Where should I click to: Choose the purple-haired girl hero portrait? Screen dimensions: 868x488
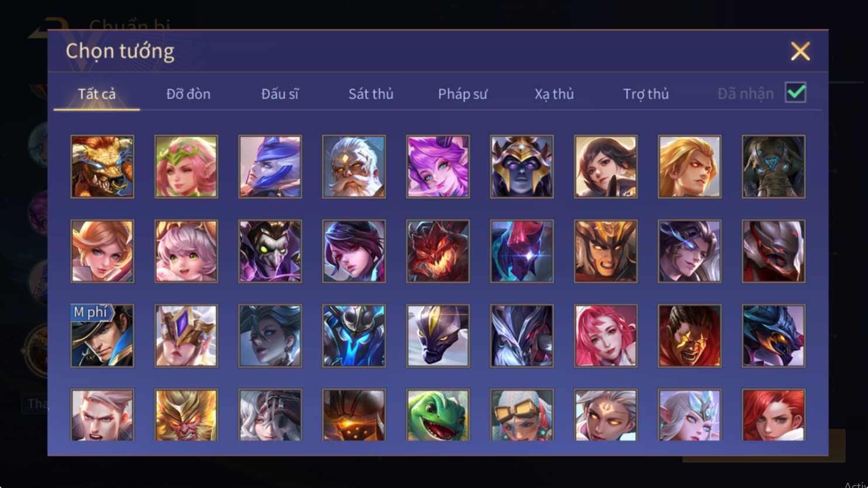438,167
